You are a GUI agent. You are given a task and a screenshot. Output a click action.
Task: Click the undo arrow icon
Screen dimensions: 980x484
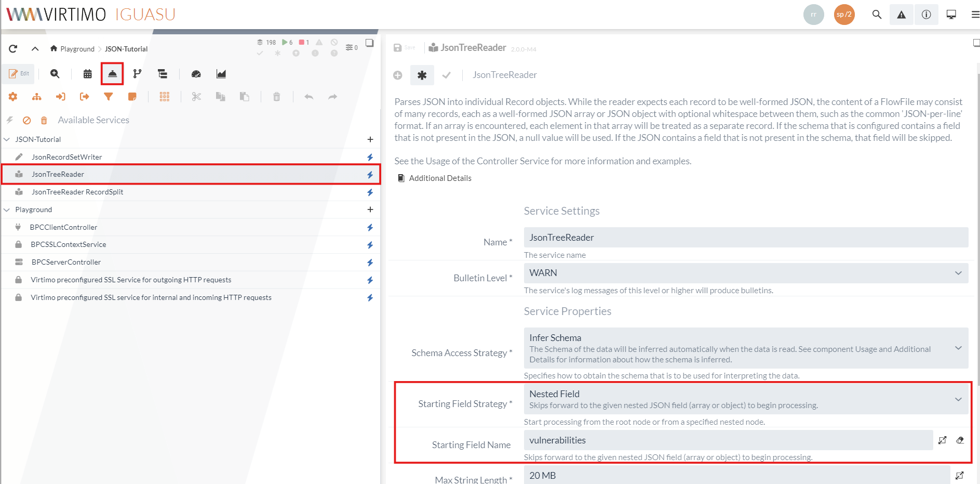[x=309, y=97]
